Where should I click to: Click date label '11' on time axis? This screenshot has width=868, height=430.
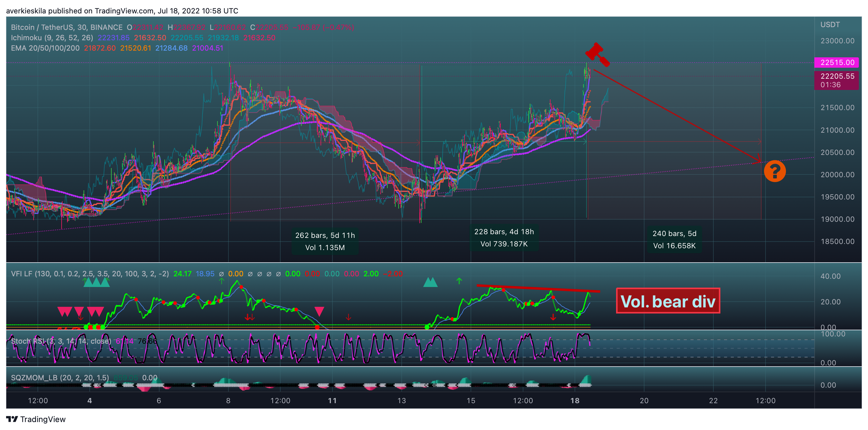332,401
